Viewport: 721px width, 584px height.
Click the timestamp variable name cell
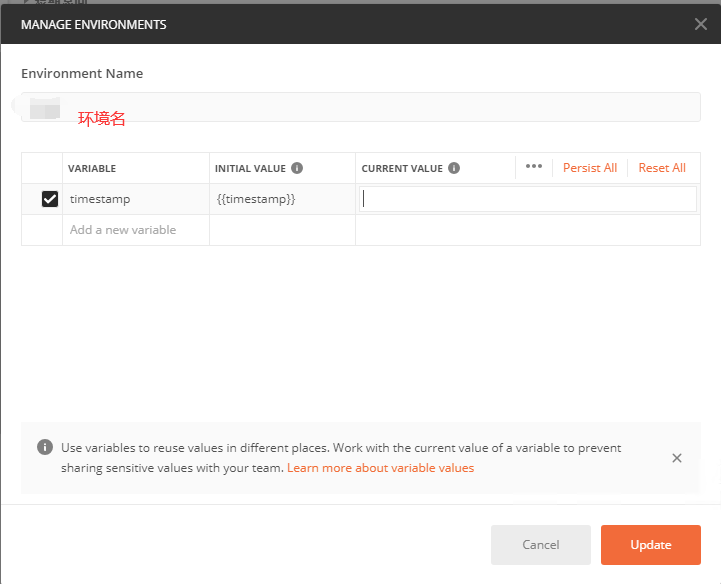[136, 199]
